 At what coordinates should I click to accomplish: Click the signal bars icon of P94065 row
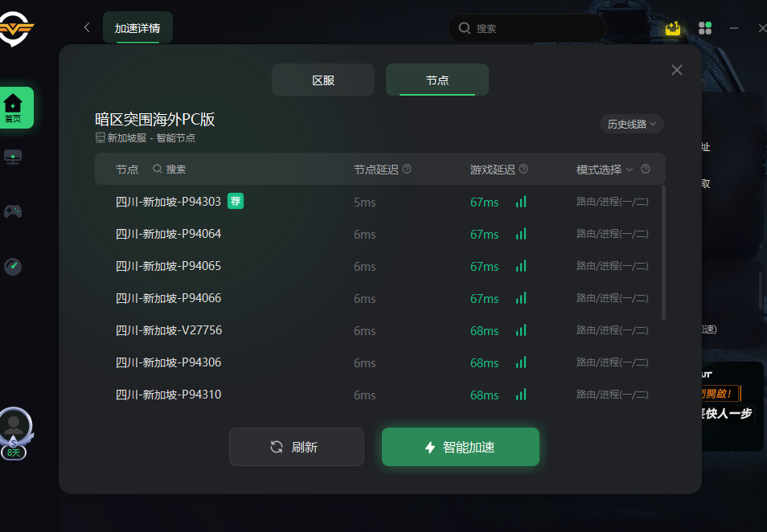tap(521, 266)
